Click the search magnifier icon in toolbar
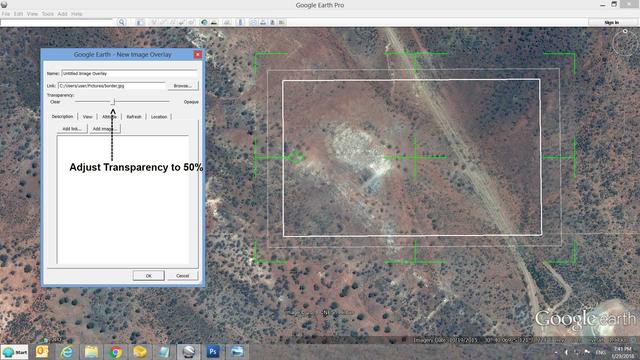Image resolution: width=640 pixels, height=360 pixels. (x=121, y=22)
